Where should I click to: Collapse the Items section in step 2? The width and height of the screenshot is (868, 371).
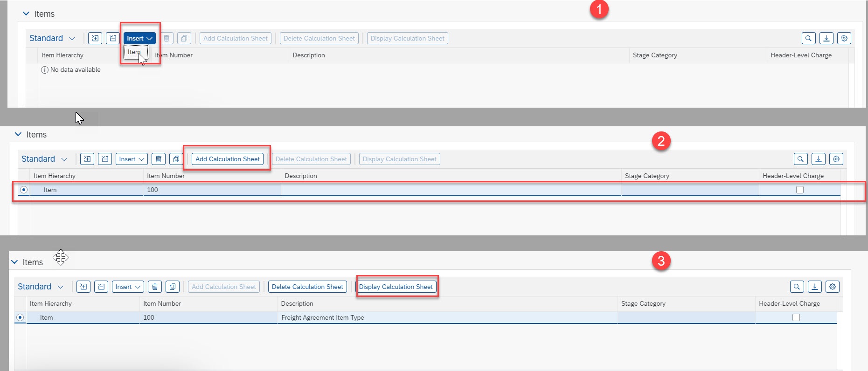coord(18,135)
